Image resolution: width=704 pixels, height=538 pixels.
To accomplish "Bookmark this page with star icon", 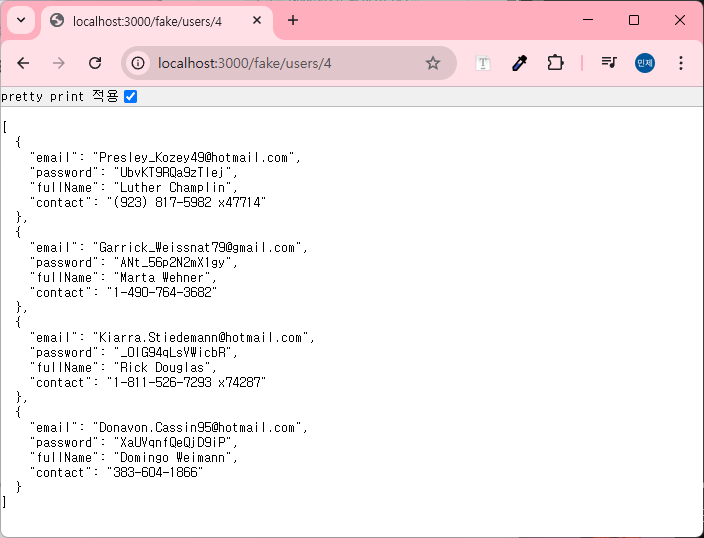I will [x=433, y=63].
